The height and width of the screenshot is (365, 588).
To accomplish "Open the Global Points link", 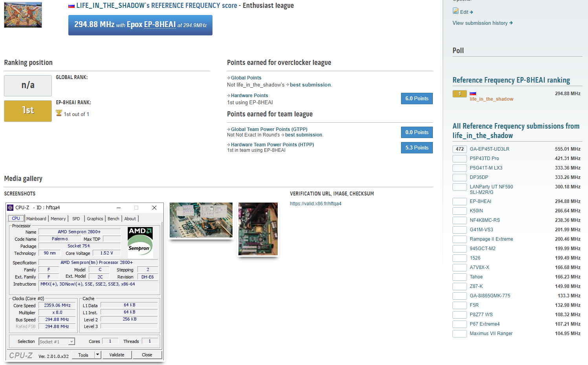I will coord(246,78).
